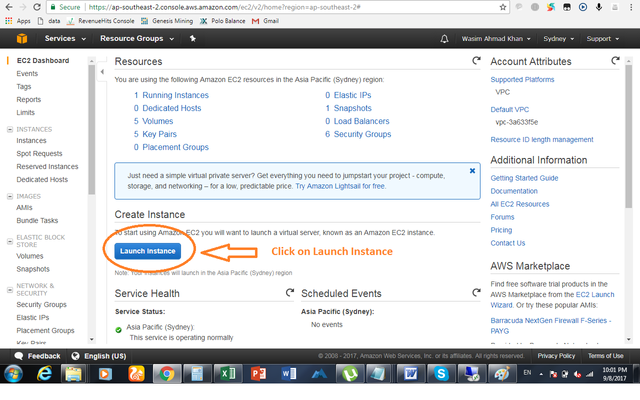Image resolution: width=640 pixels, height=400 pixels.
Task: Launch Internet Explorer from taskbar
Action: click(x=44, y=373)
